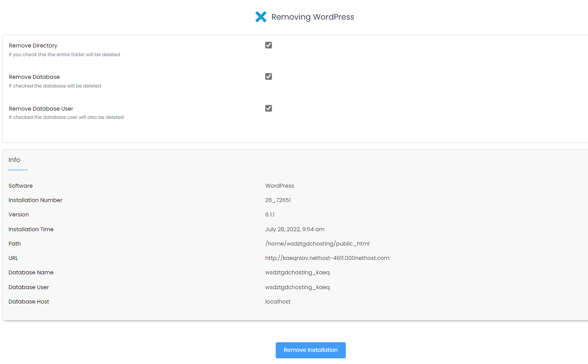Click the Database Host value localhost

pos(278,302)
